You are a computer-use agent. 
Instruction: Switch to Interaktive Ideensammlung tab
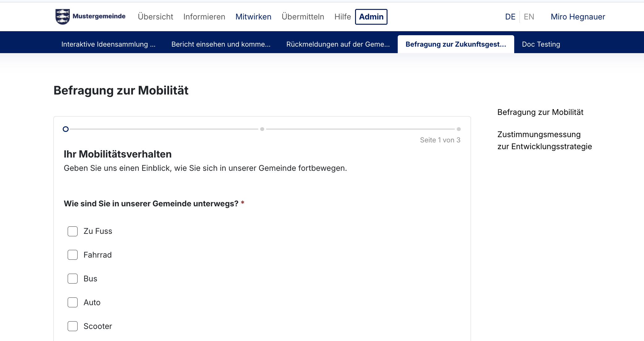point(108,44)
